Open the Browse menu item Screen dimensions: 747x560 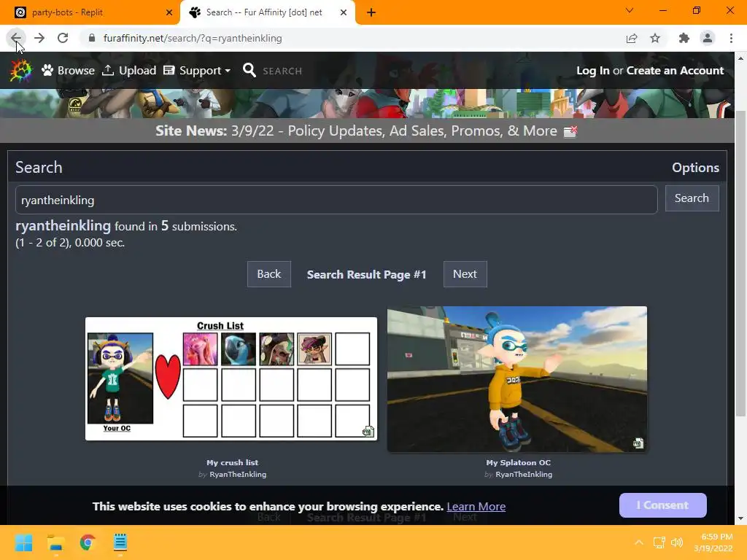(x=68, y=71)
